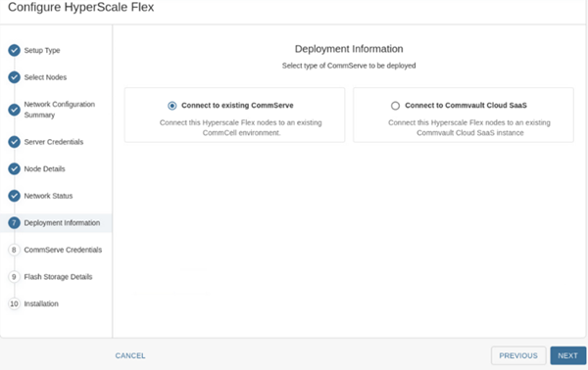Image resolution: width=588 pixels, height=370 pixels.
Task: Cancel the HyperScale Flex configuration
Action: tap(130, 355)
